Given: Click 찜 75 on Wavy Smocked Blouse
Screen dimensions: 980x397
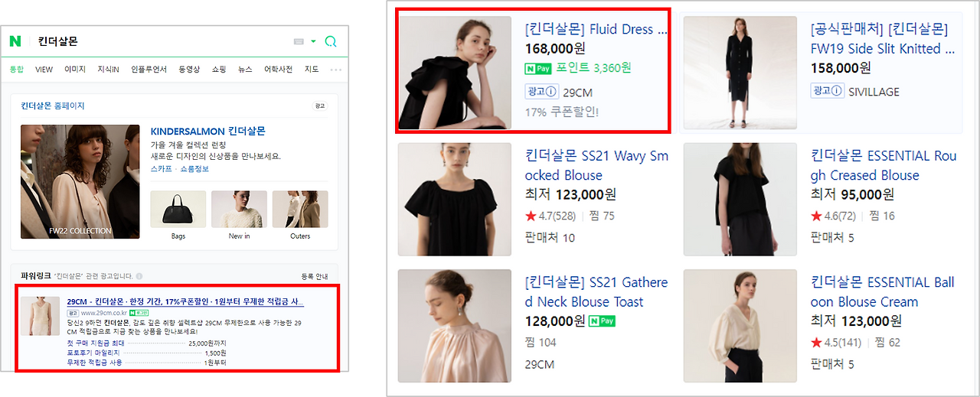Looking at the screenshot, I should click(602, 216).
